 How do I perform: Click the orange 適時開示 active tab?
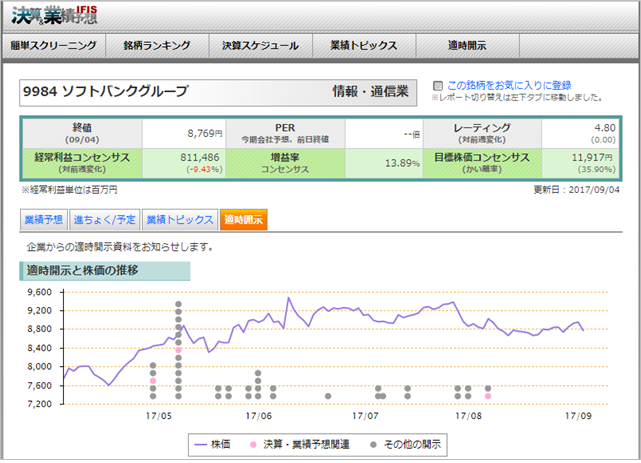245,219
